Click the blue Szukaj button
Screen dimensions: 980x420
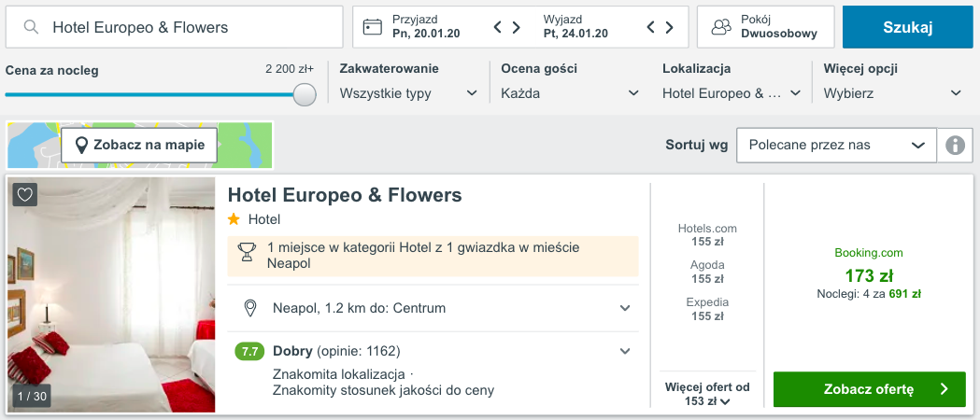coord(907,27)
